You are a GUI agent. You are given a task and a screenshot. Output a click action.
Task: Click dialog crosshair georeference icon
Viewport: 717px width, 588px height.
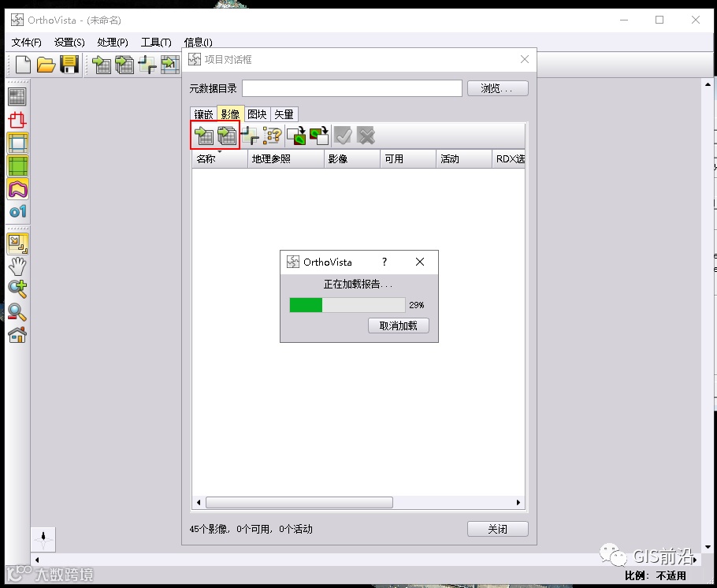pyautogui.click(x=250, y=136)
